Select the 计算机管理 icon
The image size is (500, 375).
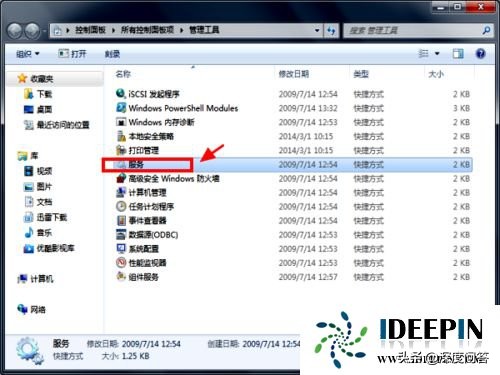pyautogui.click(x=120, y=192)
